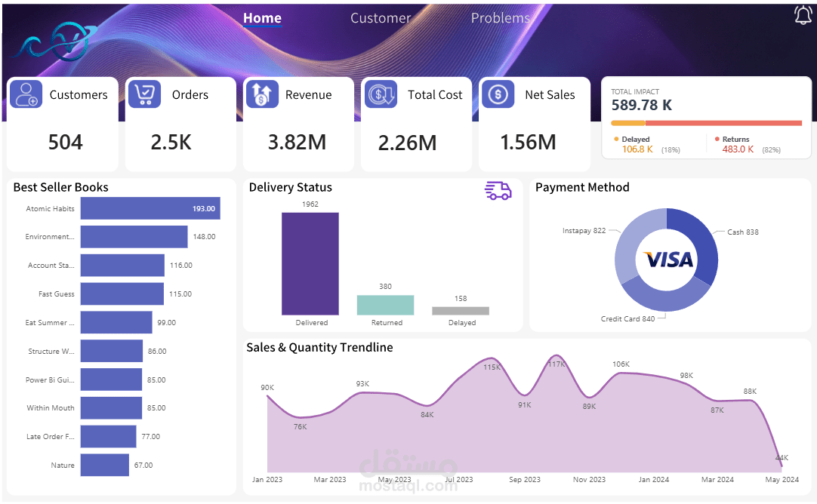
Task: Open the Home tab
Action: click(262, 18)
